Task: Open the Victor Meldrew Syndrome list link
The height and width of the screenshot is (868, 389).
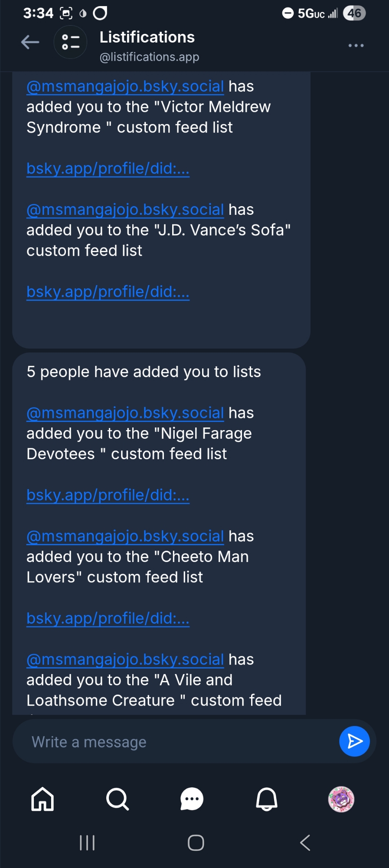Action: point(108,168)
